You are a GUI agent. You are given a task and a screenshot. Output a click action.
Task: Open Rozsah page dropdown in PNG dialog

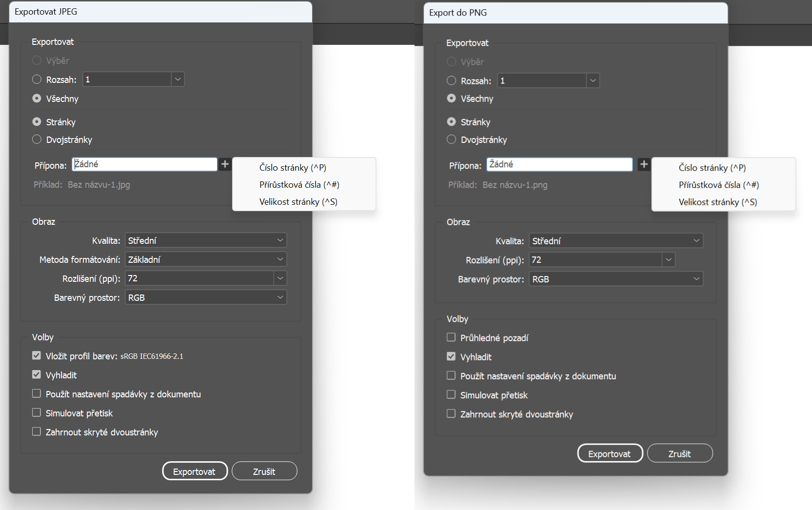[x=593, y=80]
